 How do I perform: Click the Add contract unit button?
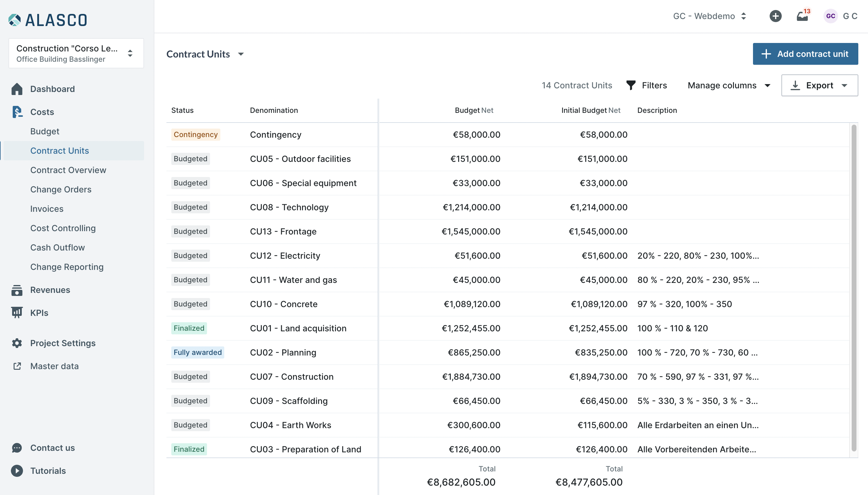tap(805, 54)
